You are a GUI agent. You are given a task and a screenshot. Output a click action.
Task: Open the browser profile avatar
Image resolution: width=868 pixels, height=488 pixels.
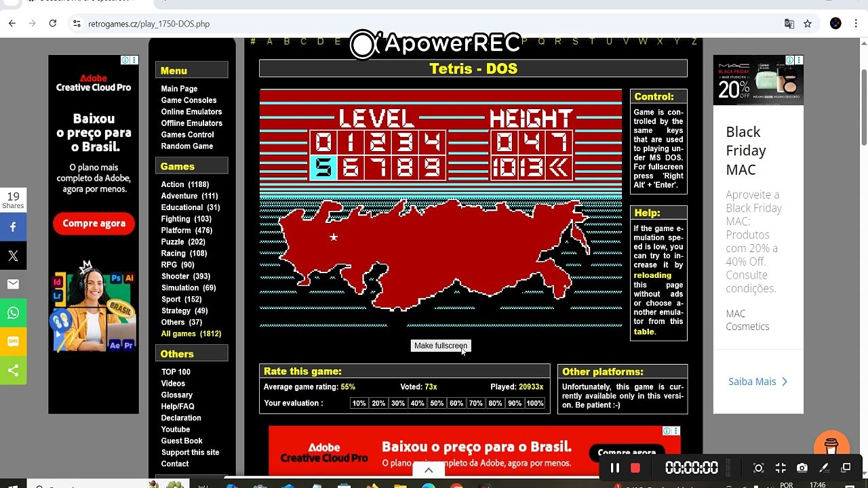pyautogui.click(x=835, y=24)
